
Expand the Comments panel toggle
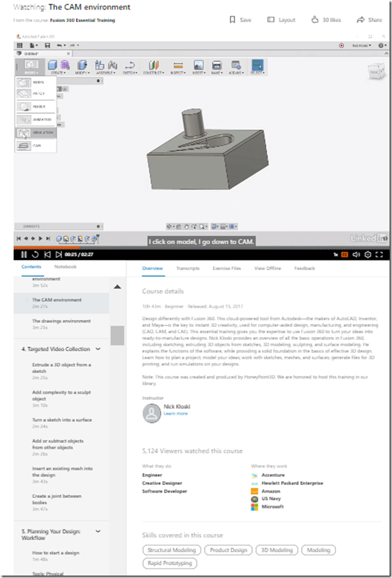tap(98, 226)
